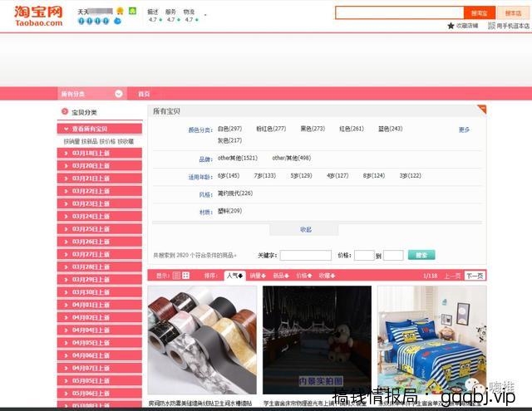The width and height of the screenshot is (532, 411).
Task: Go to the 首页 tab
Action: click(144, 94)
